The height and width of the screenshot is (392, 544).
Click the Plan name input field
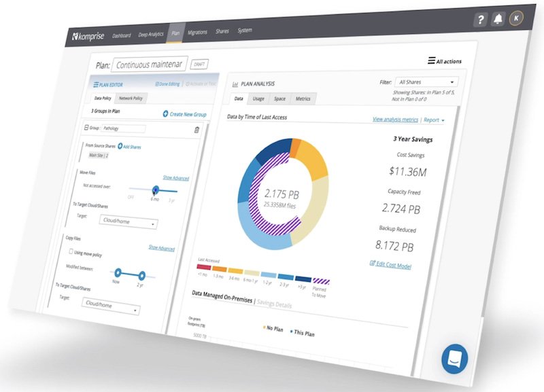(150, 65)
